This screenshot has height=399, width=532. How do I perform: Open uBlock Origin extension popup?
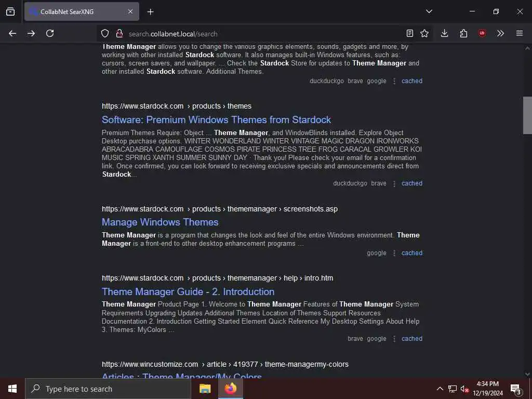tap(482, 33)
